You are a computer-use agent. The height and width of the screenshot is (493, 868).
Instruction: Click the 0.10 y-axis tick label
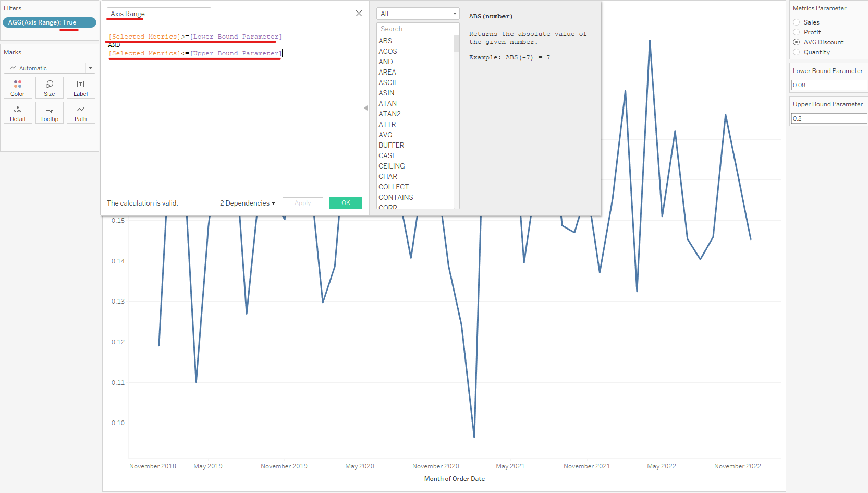pyautogui.click(x=118, y=423)
